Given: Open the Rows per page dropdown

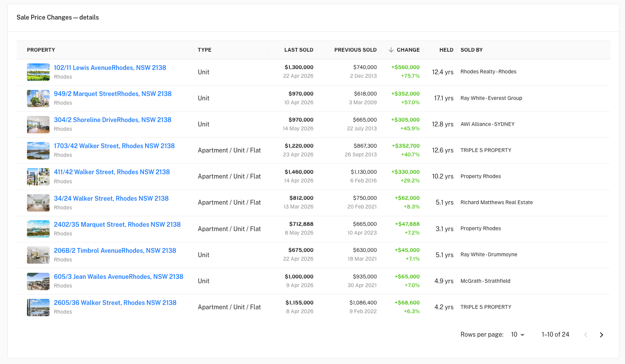Looking at the screenshot, I should point(518,334).
